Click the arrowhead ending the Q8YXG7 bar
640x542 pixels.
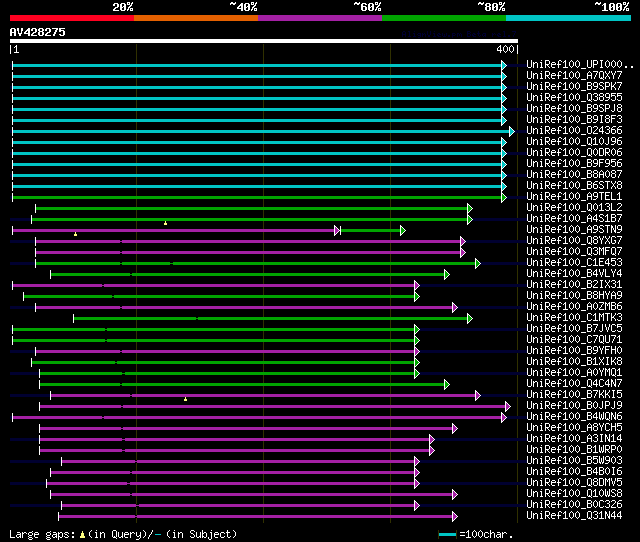click(x=462, y=241)
